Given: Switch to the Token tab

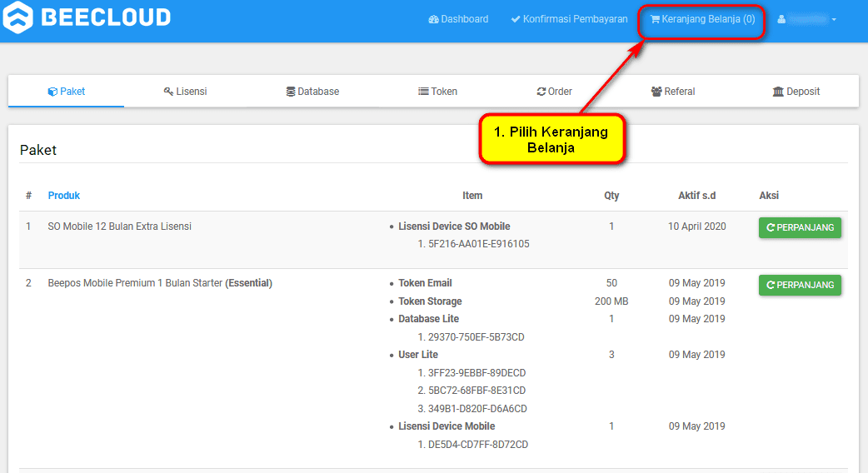Looking at the screenshot, I should pyautogui.click(x=437, y=92).
